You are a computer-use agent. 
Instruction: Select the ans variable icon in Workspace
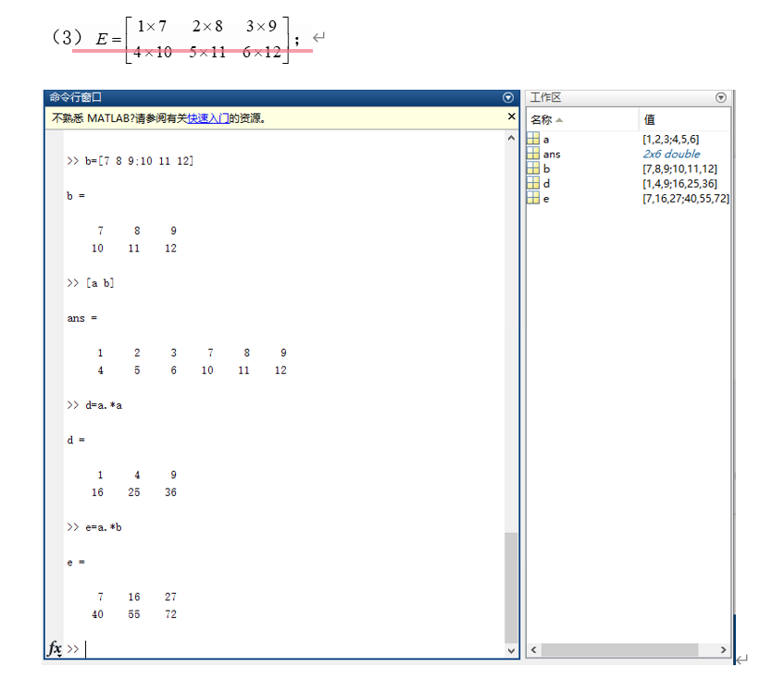pos(533,154)
